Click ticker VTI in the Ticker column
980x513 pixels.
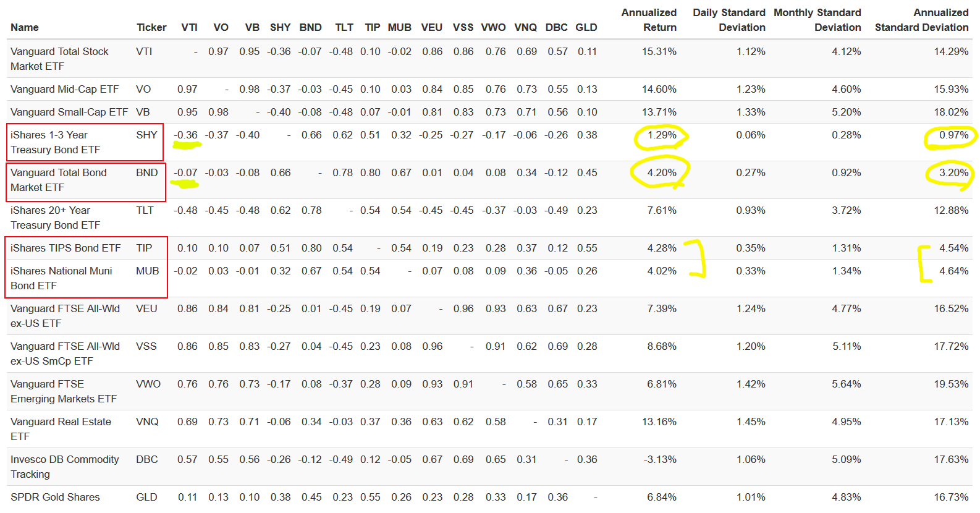(144, 51)
